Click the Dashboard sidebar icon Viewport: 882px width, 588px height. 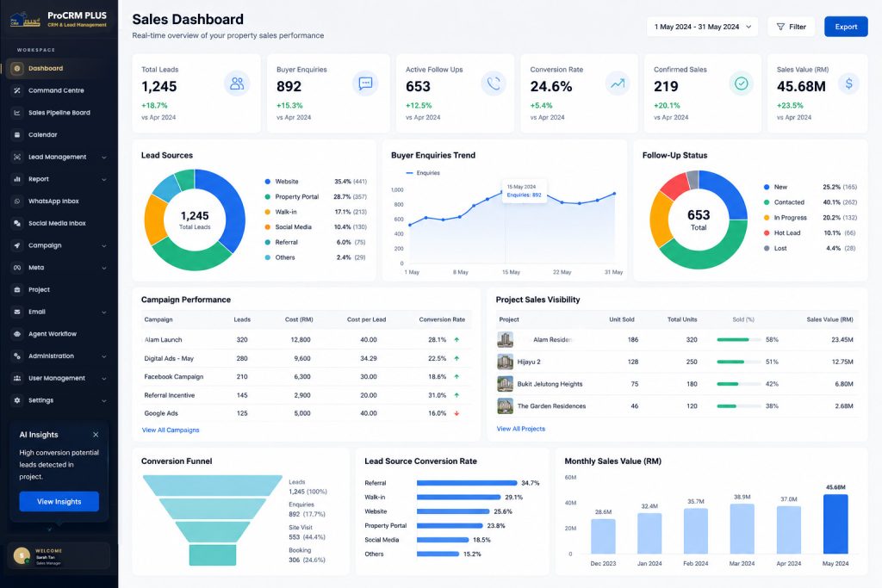tap(17, 69)
